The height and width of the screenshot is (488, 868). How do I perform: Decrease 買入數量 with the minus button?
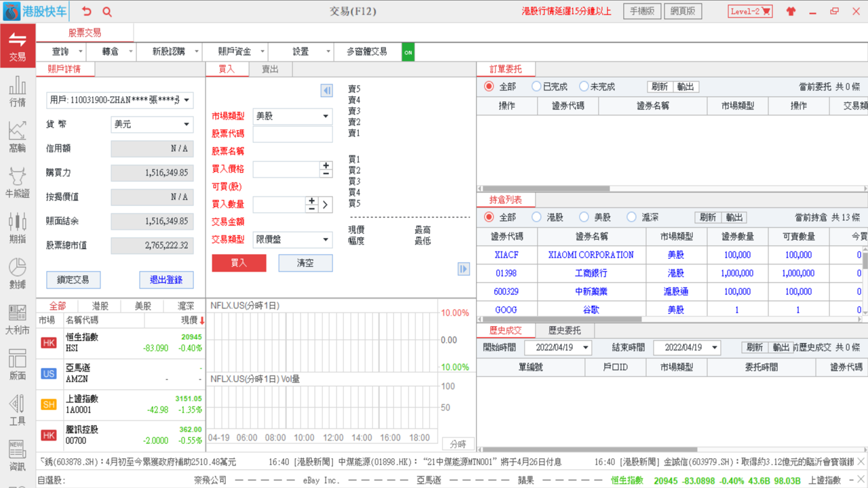(311, 209)
